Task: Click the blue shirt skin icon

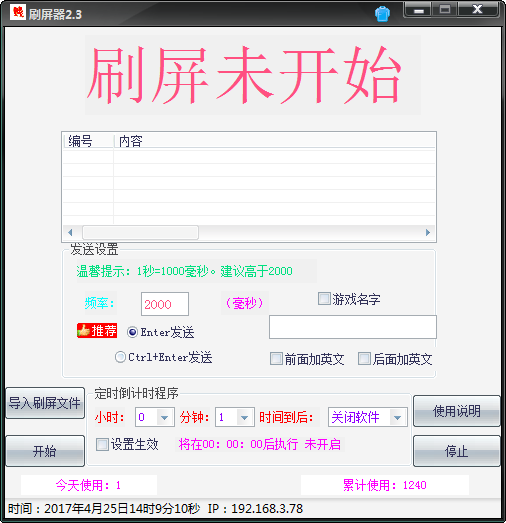Action: [382, 14]
